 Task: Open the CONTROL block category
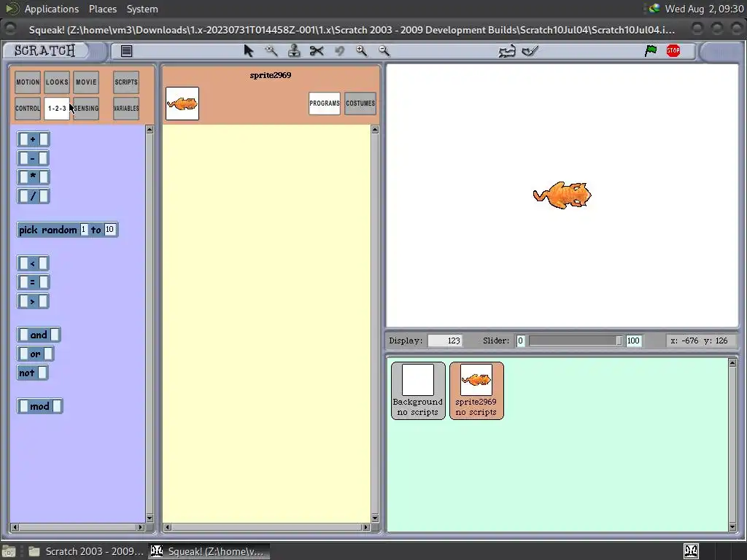[28, 109]
